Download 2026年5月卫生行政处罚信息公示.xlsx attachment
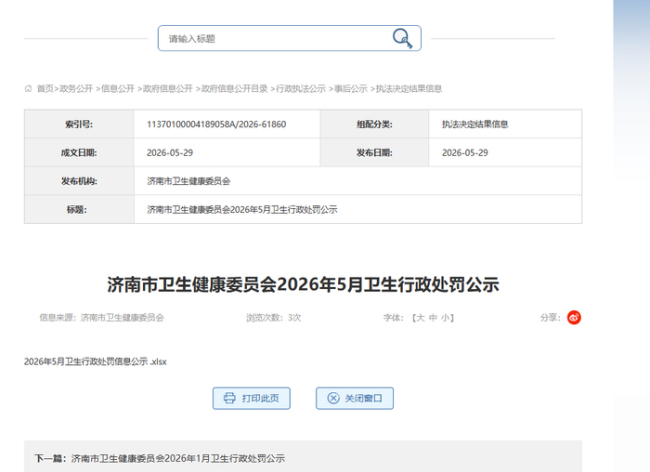 (x=95, y=362)
